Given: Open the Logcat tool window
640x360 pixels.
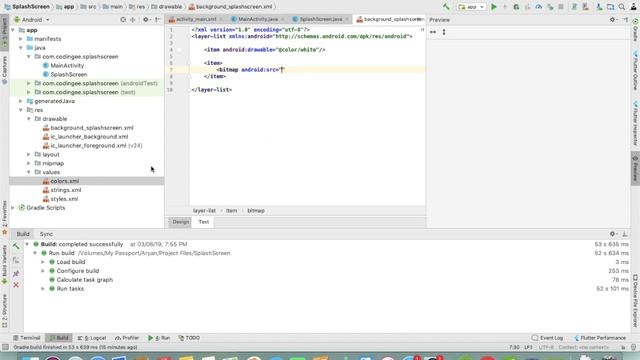Looking at the screenshot, I should click(92, 338).
